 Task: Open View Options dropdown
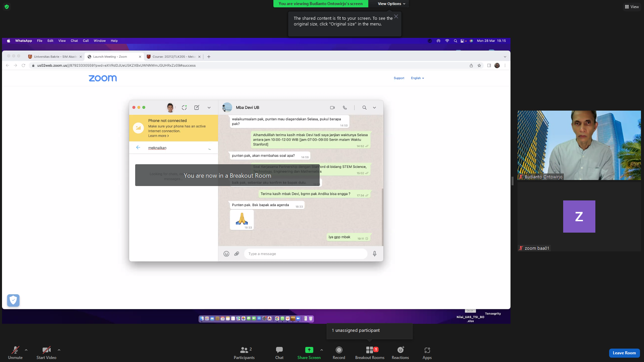tap(391, 4)
